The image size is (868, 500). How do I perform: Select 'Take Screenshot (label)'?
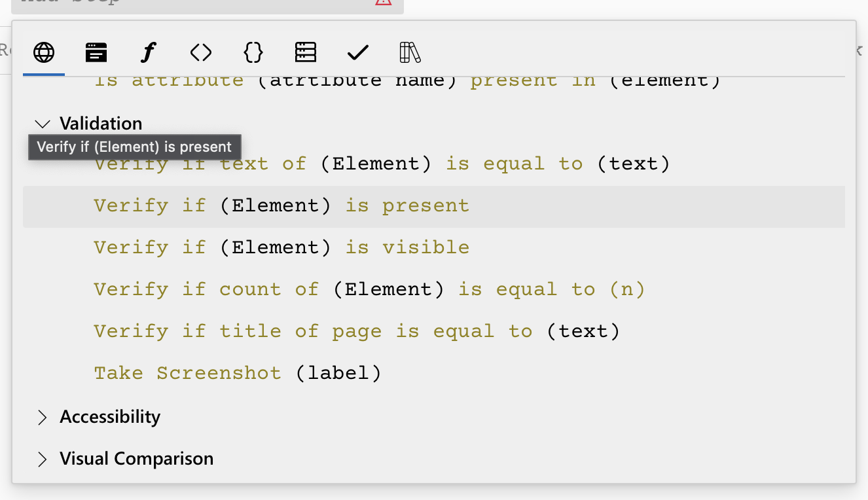tap(238, 373)
